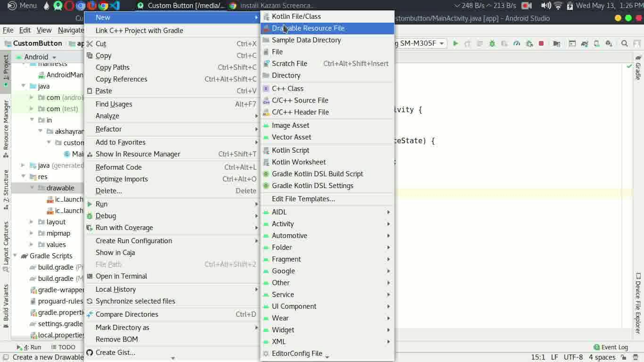Click the LF line separator status entry
644x362 pixels.
coord(554,357)
